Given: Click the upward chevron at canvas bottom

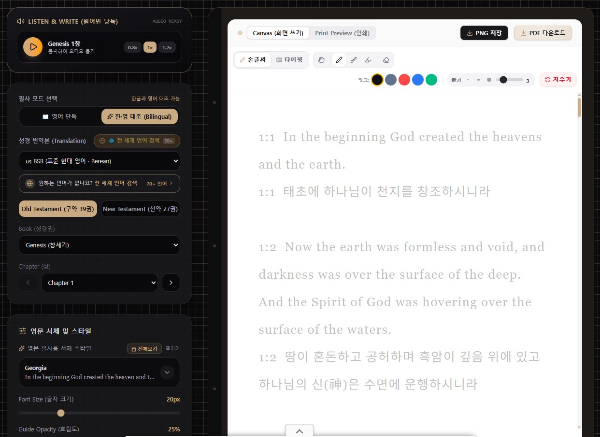Looking at the screenshot, I should point(299,431).
